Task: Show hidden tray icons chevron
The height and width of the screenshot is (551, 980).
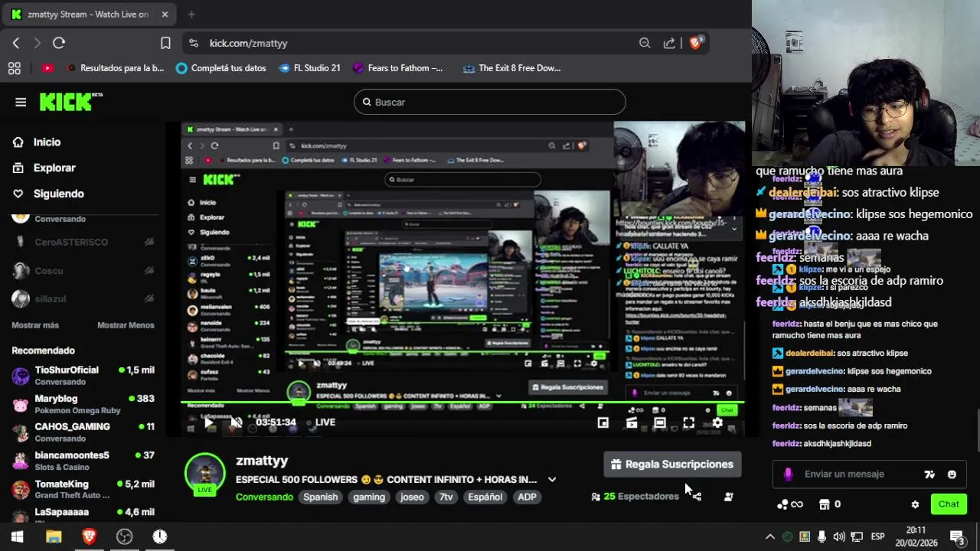Action: 770,536
